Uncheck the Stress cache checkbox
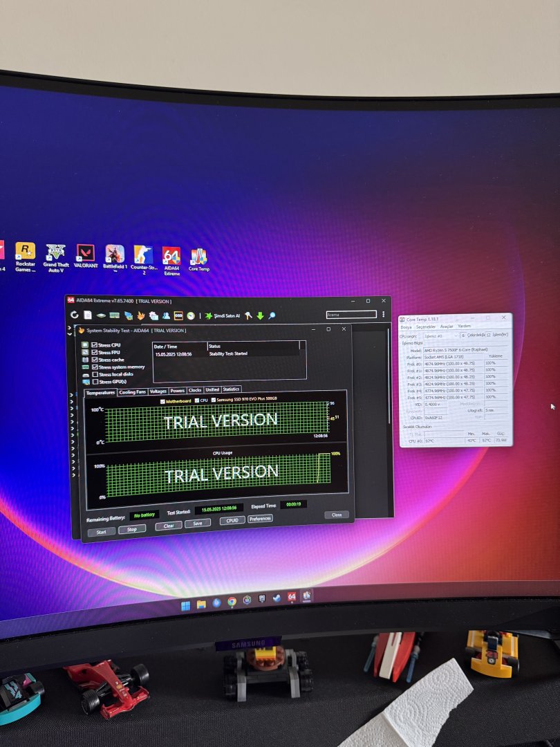The height and width of the screenshot is (747, 560). [95, 360]
